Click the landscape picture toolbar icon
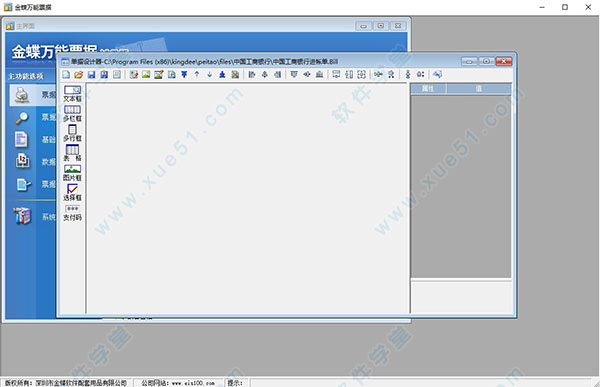 tap(146, 74)
